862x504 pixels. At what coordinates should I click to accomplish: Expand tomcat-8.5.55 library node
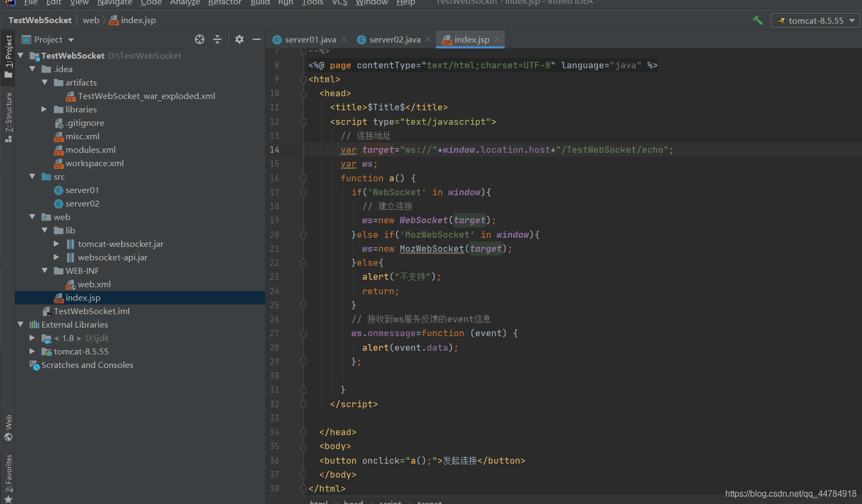click(32, 351)
